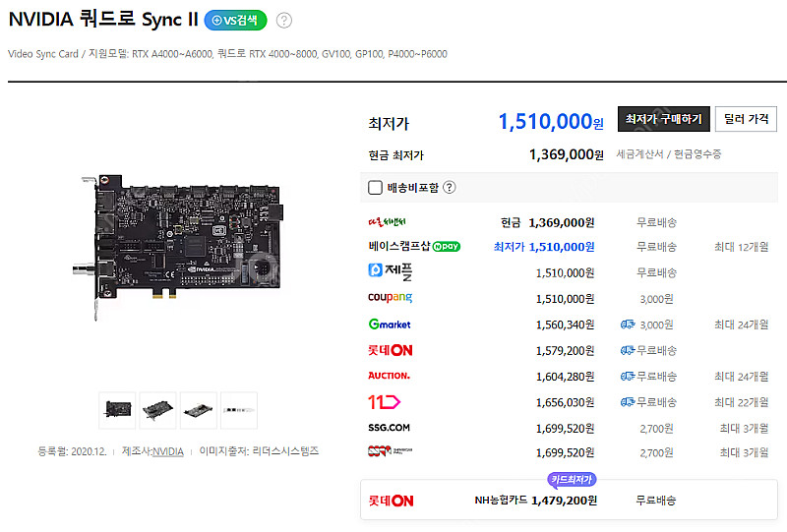Screen dimensions: 787x532
Task: Click the 현금 1,369,000원 price link
Action: (548, 222)
